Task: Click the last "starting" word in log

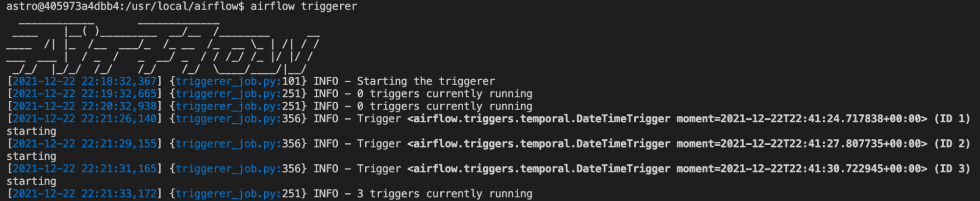Action: 31,181
